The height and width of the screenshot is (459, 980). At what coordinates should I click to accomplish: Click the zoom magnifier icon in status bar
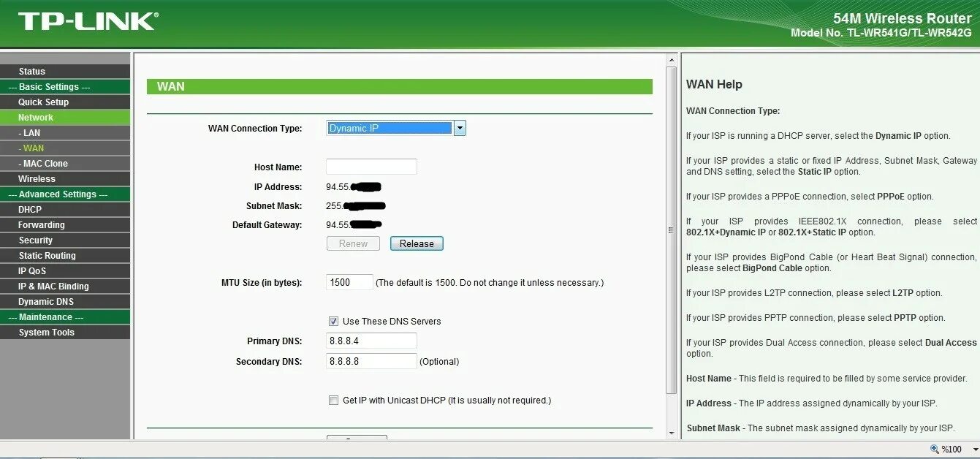(934, 449)
